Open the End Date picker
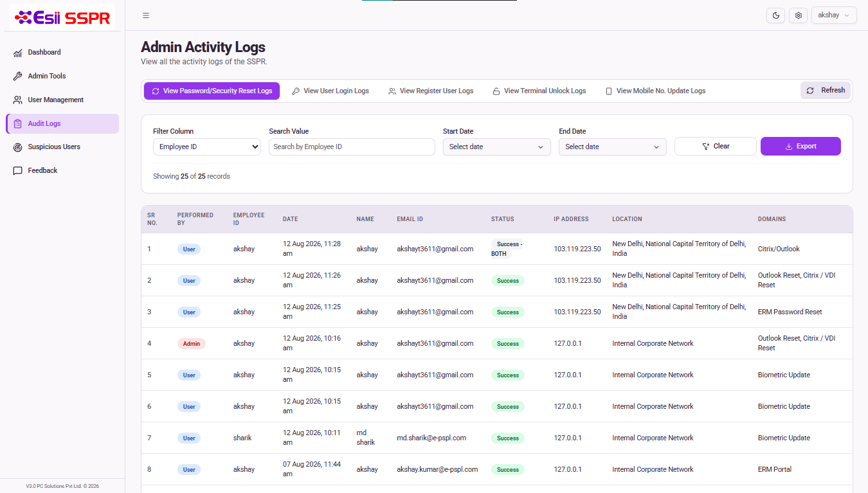The height and width of the screenshot is (493, 868). tap(613, 147)
